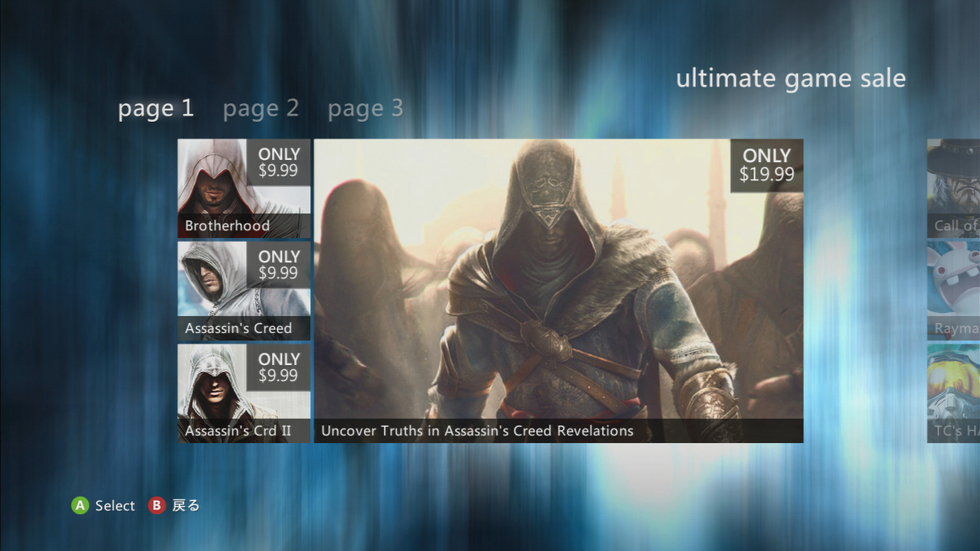Click the Assassin's Crd II $9.99 badge
This screenshot has width=980, height=551.
pos(279,367)
